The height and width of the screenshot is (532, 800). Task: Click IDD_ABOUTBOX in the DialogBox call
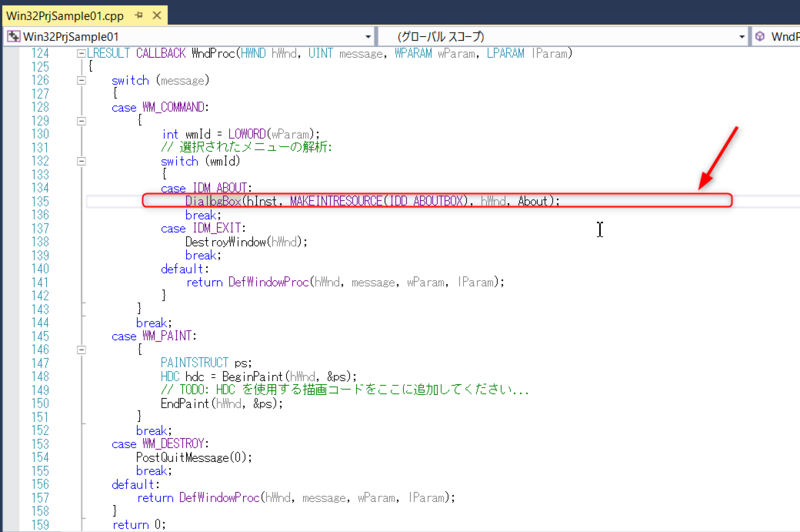pyautogui.click(x=426, y=201)
